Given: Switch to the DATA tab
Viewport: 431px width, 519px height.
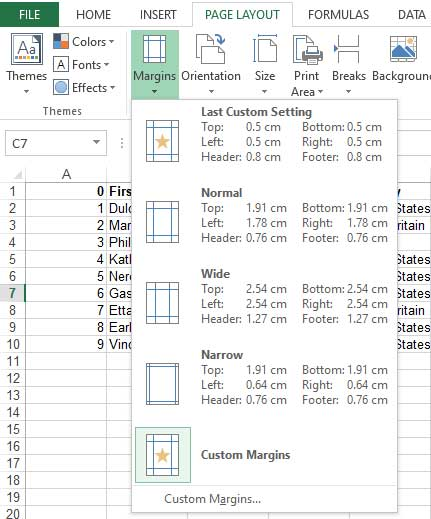Looking at the screenshot, I should click(411, 15).
